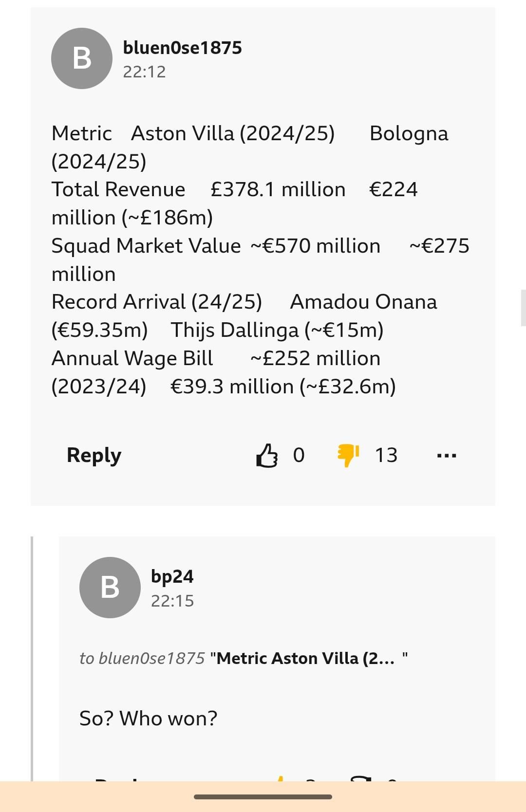Click the scrollbar handle on the right edge
The height and width of the screenshot is (812, 526).
point(523,308)
